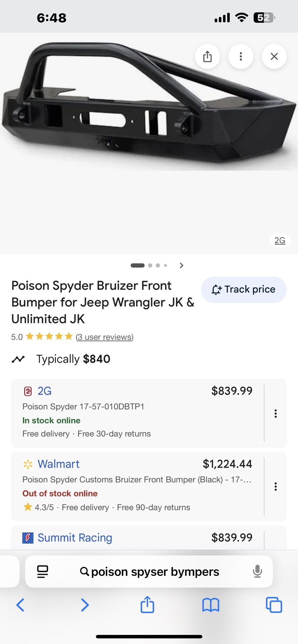Open the 3 user reviews link
The height and width of the screenshot is (644, 298).
click(104, 337)
